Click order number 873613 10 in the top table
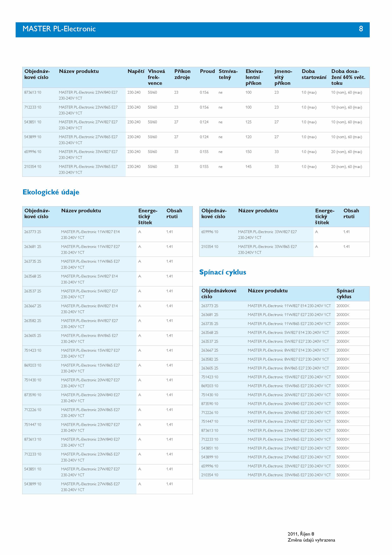The height and width of the screenshot is (555, 392). (x=33, y=92)
